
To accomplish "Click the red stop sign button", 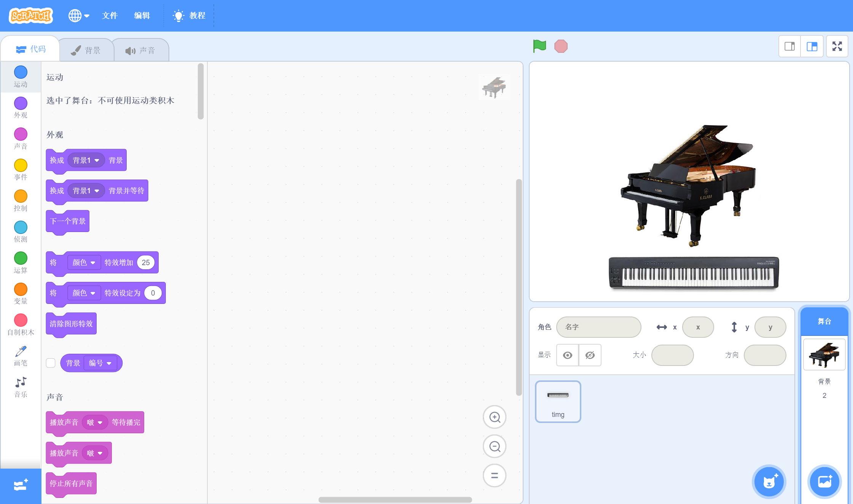I will tap(561, 46).
